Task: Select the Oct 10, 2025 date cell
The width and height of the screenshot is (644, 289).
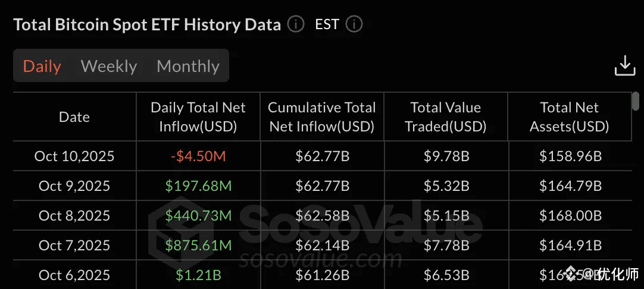Action: point(74,156)
